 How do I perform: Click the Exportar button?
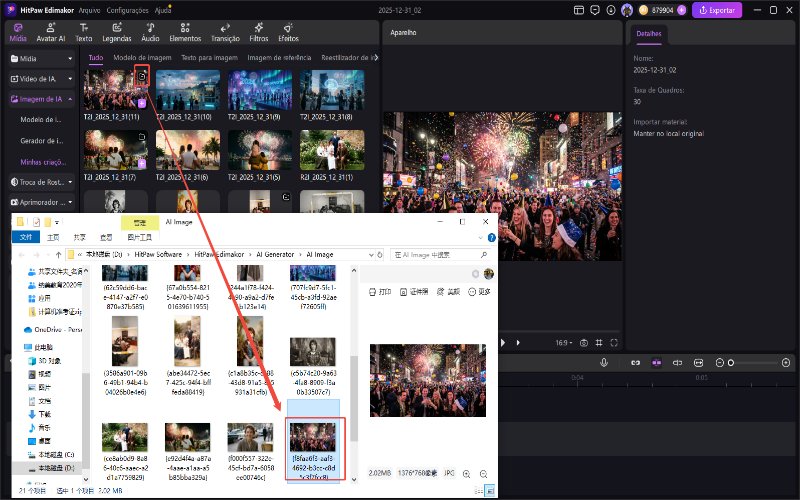717,10
